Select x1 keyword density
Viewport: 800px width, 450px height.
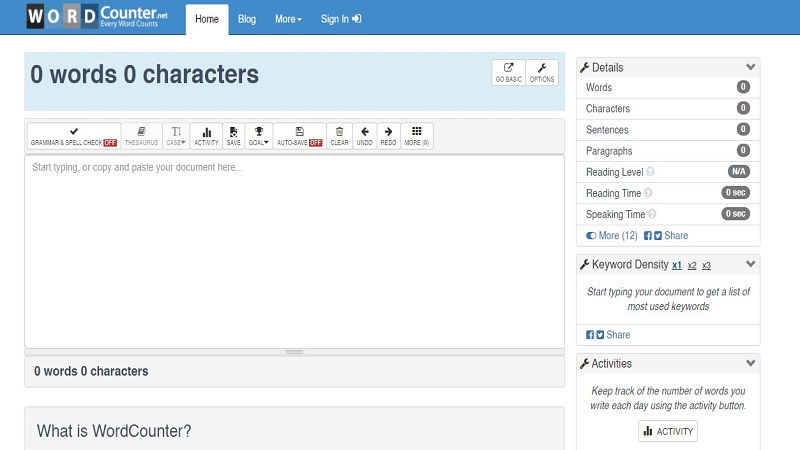pyautogui.click(x=677, y=265)
